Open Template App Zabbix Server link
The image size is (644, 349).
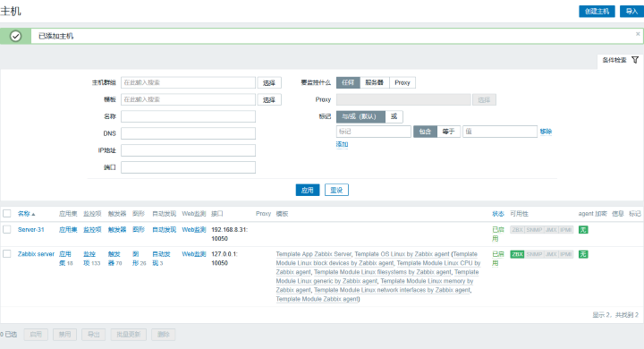tap(314, 254)
